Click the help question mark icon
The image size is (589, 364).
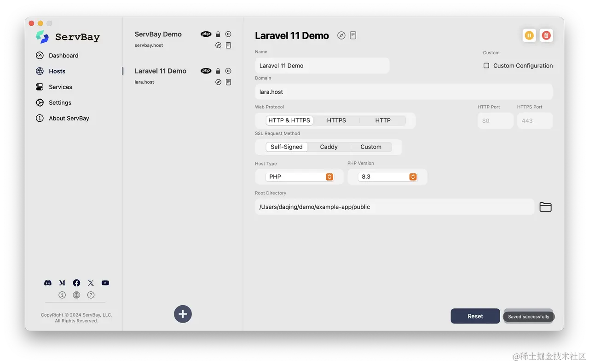coord(91,295)
